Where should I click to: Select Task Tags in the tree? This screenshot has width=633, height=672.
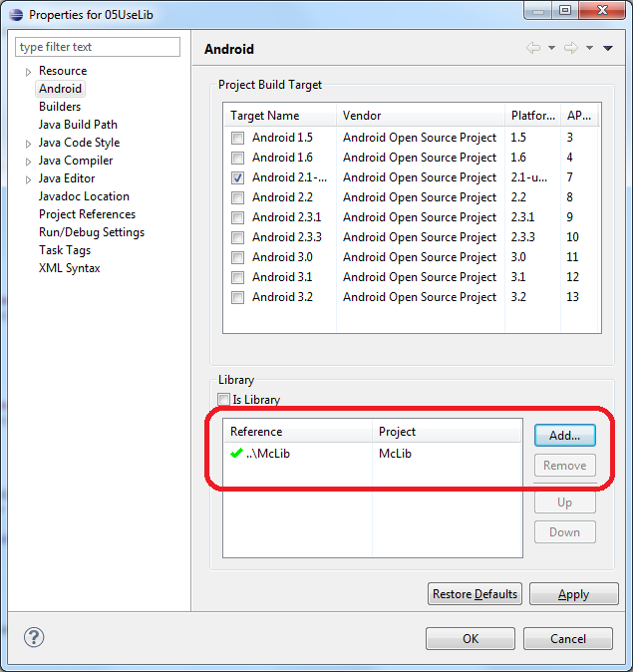pyautogui.click(x=65, y=250)
